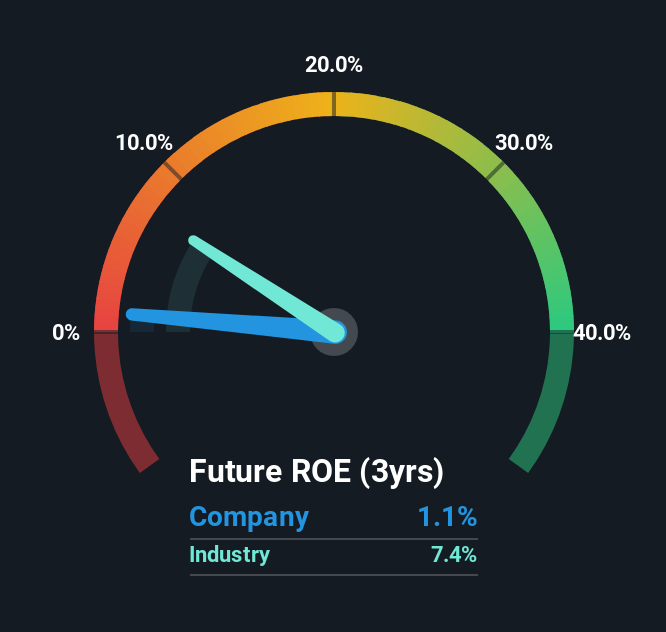Viewport: 666px width, 632px height.
Task: Click the 20.0% gauge label
Action: tap(333, 65)
